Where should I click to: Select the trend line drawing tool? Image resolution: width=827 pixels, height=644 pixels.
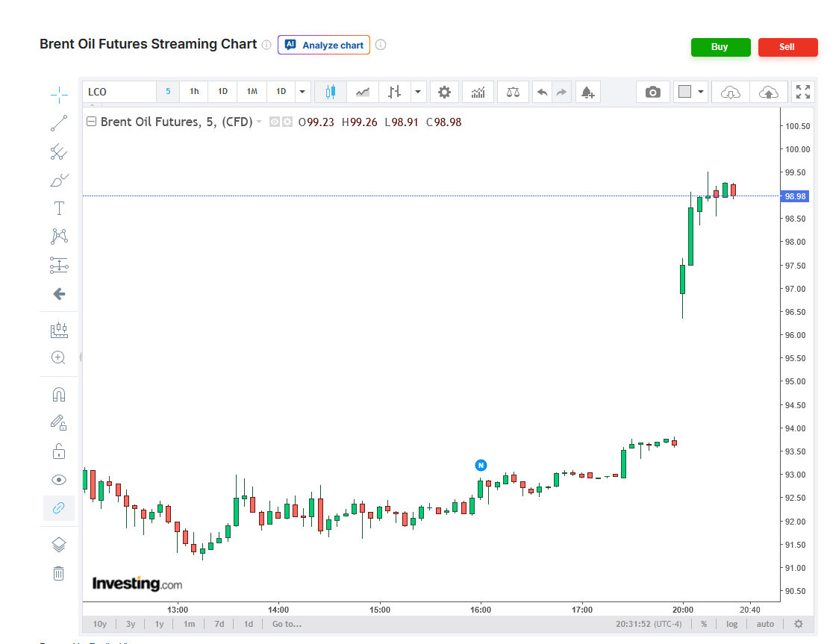click(x=59, y=123)
